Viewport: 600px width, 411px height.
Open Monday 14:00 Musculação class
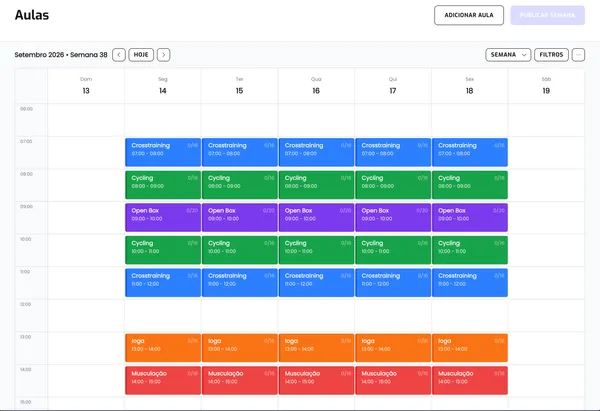(163, 380)
